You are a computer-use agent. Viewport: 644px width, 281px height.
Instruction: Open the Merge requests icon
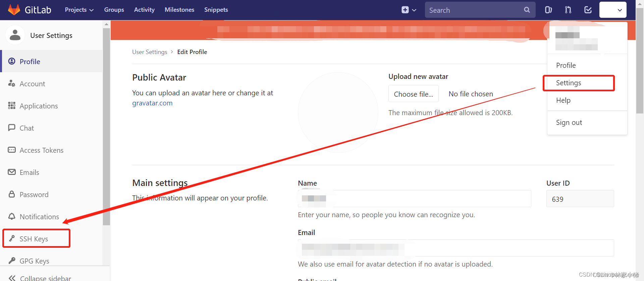[x=568, y=10]
